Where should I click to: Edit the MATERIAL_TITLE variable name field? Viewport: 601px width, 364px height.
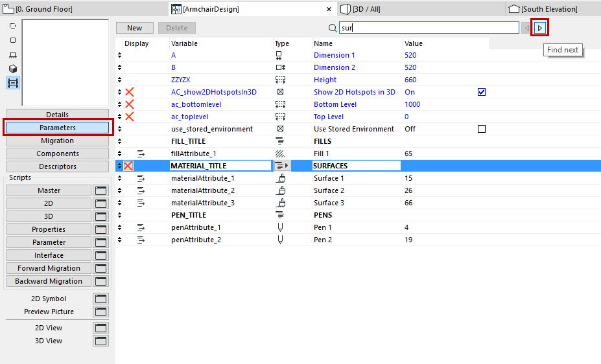pos(220,166)
